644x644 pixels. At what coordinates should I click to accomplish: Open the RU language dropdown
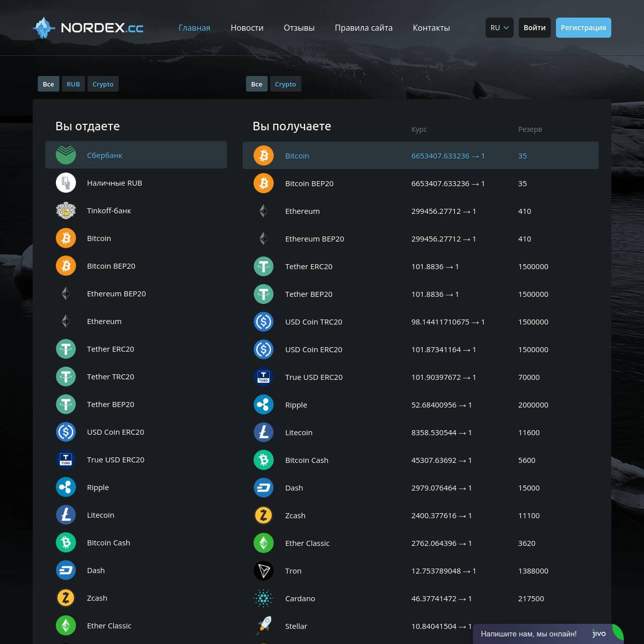click(500, 28)
